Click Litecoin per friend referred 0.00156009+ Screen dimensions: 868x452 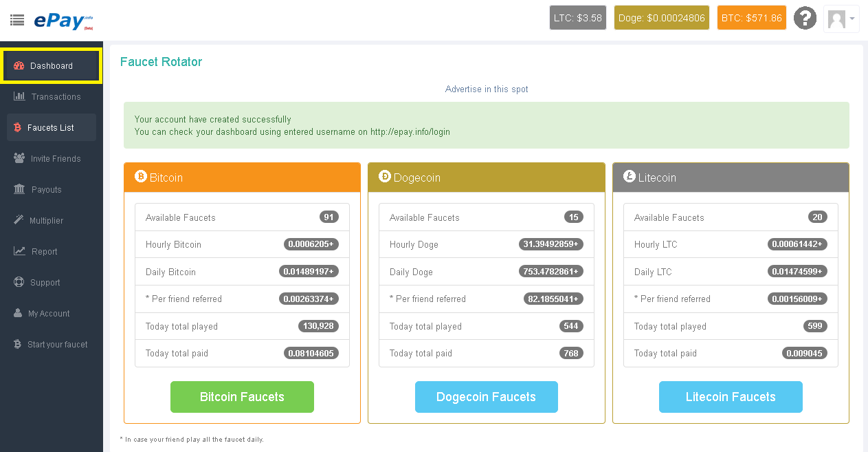coord(798,299)
